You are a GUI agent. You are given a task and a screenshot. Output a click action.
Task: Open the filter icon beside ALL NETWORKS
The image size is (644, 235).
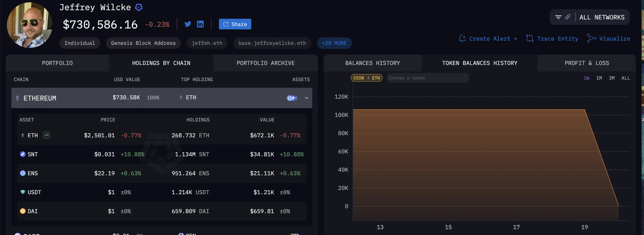click(x=558, y=17)
